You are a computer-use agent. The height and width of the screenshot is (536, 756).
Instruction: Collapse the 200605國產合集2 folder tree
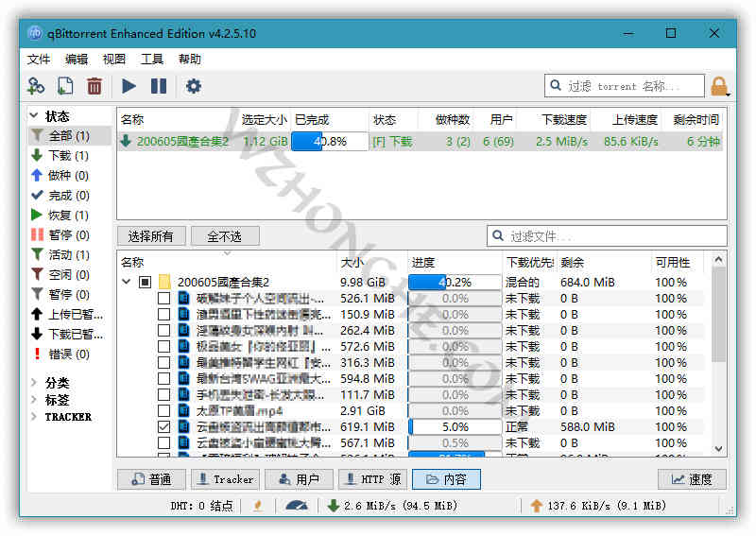coord(127,282)
